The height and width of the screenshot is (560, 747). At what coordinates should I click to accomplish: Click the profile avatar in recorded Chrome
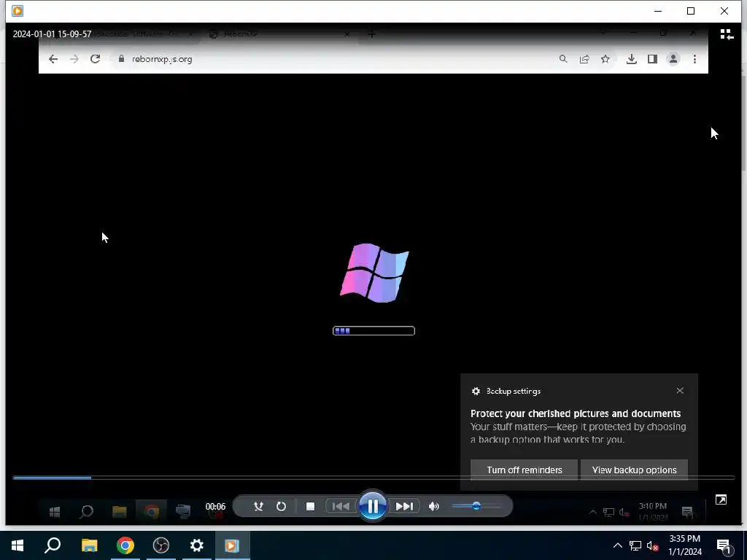pyautogui.click(x=673, y=59)
